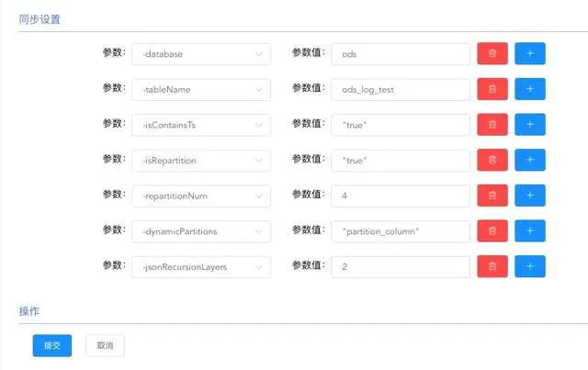Remove the -jsonRecursionLayers parameter row
The image size is (588, 370).
(x=492, y=266)
